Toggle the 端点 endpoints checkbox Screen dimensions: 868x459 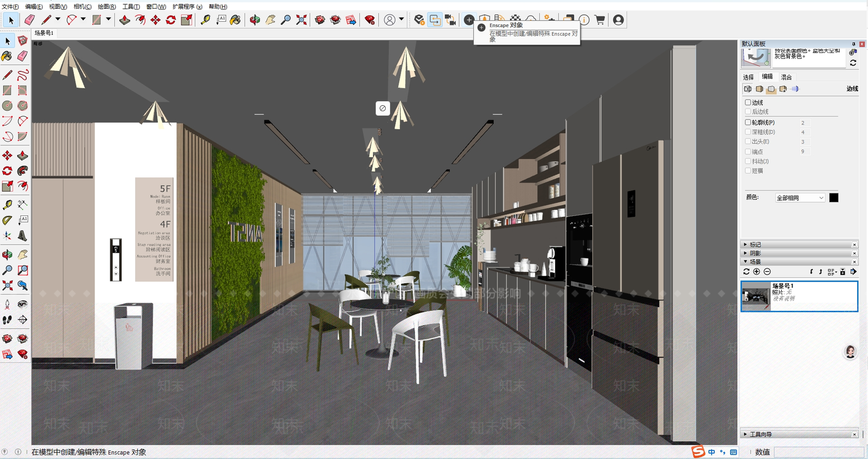tap(748, 152)
